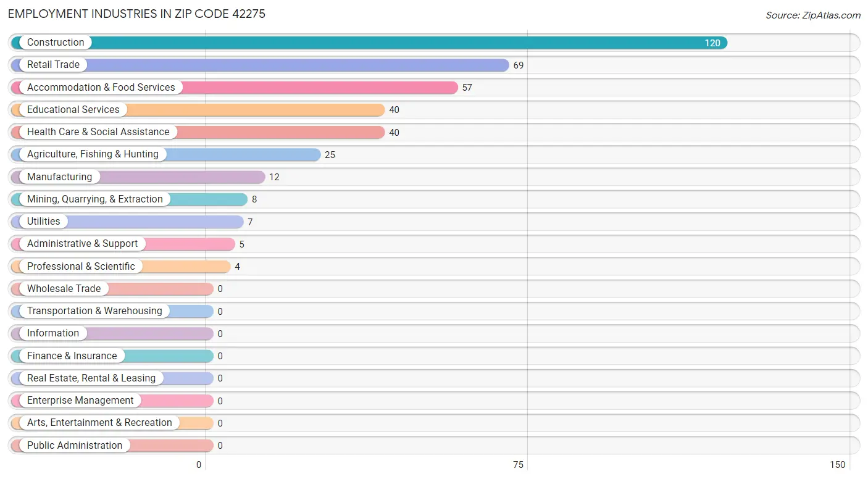Screen dimensions: 868x479
Task: Click the Professional & Scientific label
Action: [x=81, y=267]
